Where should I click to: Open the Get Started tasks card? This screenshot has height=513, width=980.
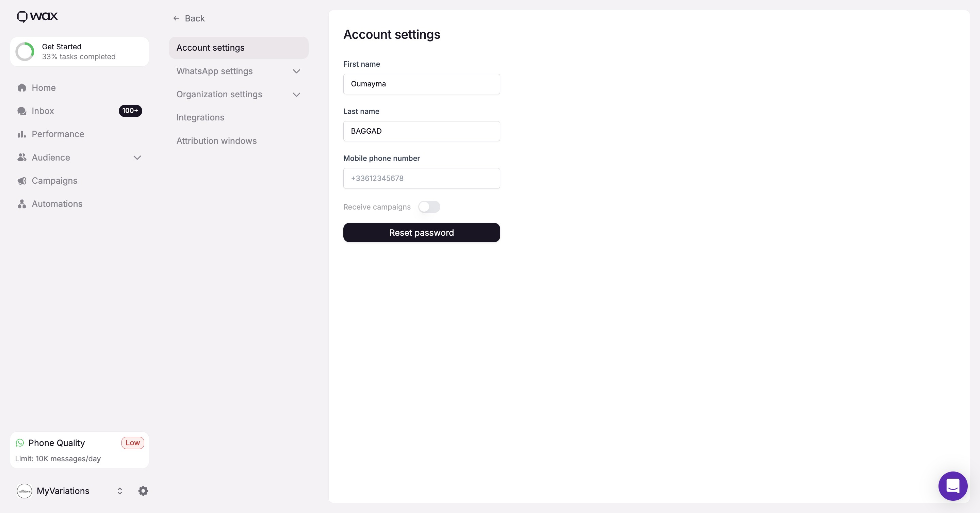click(x=80, y=52)
